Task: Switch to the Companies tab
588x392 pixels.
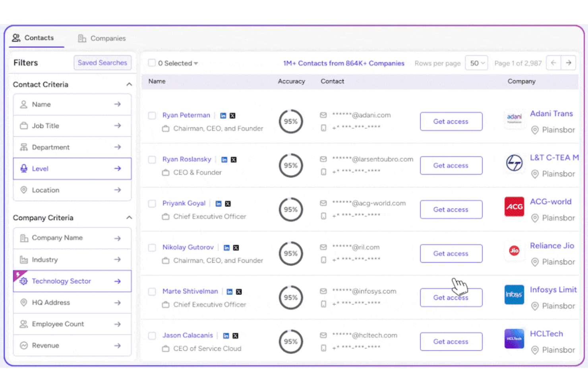Action: (x=102, y=38)
